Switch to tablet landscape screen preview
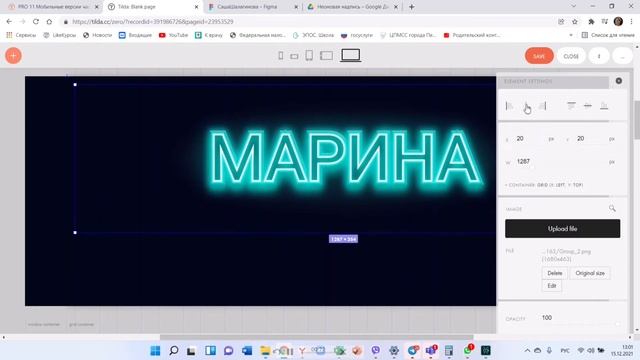The width and height of the screenshot is (640, 360). tap(327, 56)
